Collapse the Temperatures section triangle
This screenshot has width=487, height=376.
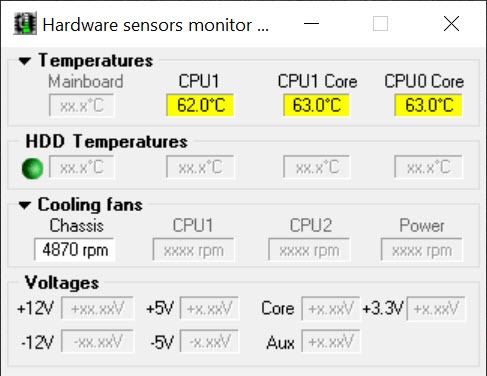tap(25, 61)
